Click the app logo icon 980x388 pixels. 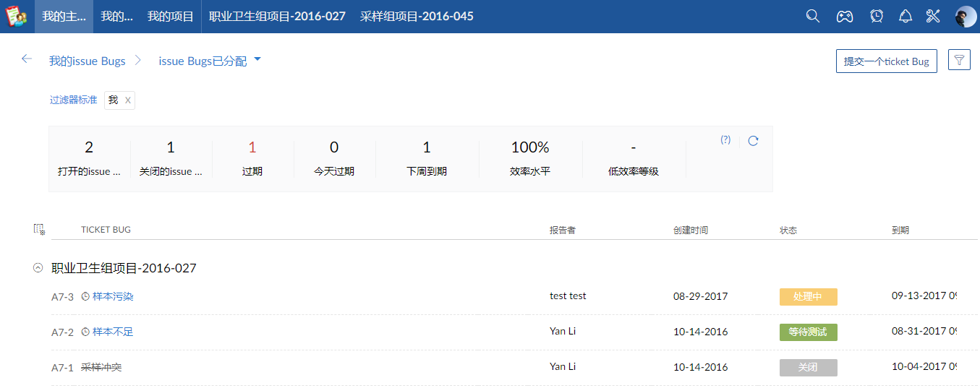pyautogui.click(x=17, y=16)
